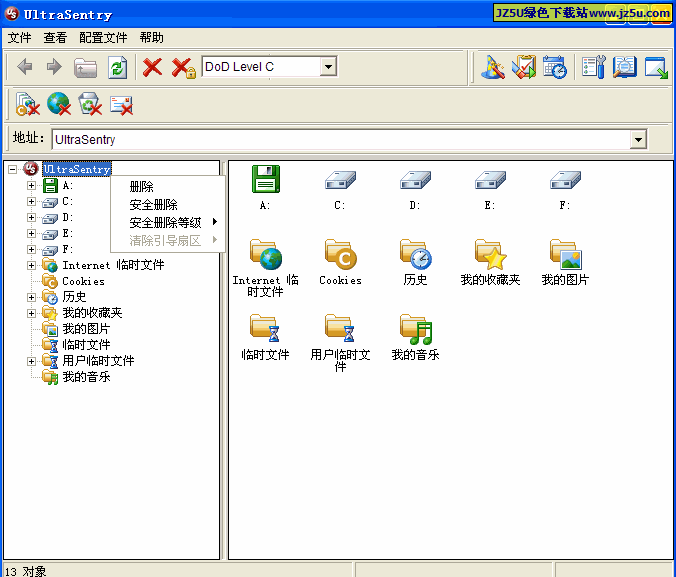This screenshot has width=676, height=577.
Task: Expand the E: tree node
Action: click(31, 233)
